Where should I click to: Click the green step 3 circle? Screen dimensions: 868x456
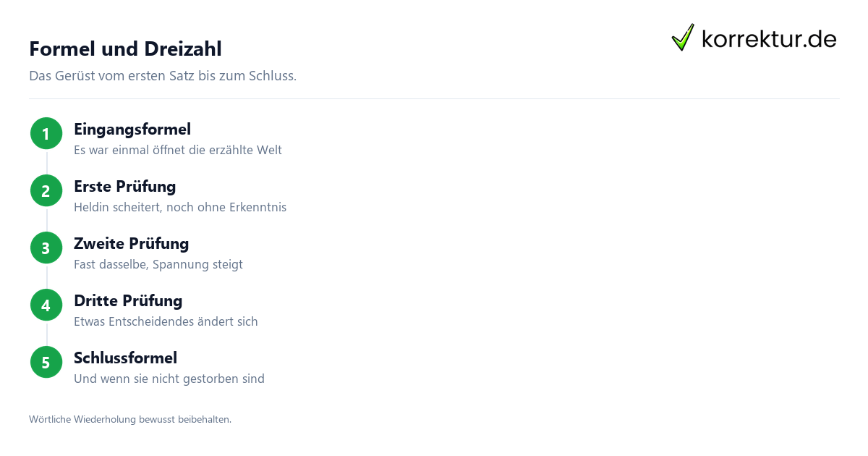tap(46, 248)
